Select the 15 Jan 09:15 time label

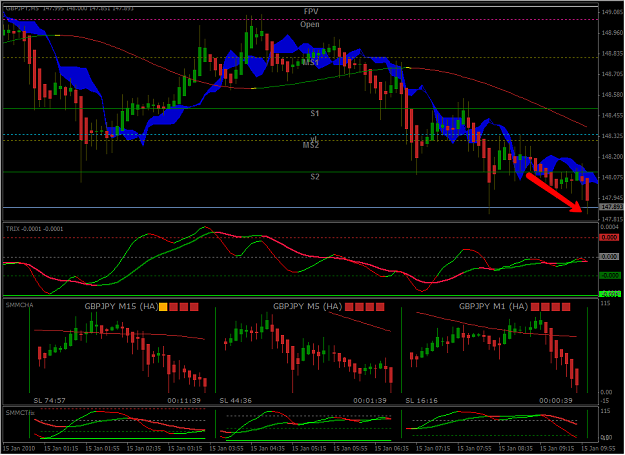[557, 449]
